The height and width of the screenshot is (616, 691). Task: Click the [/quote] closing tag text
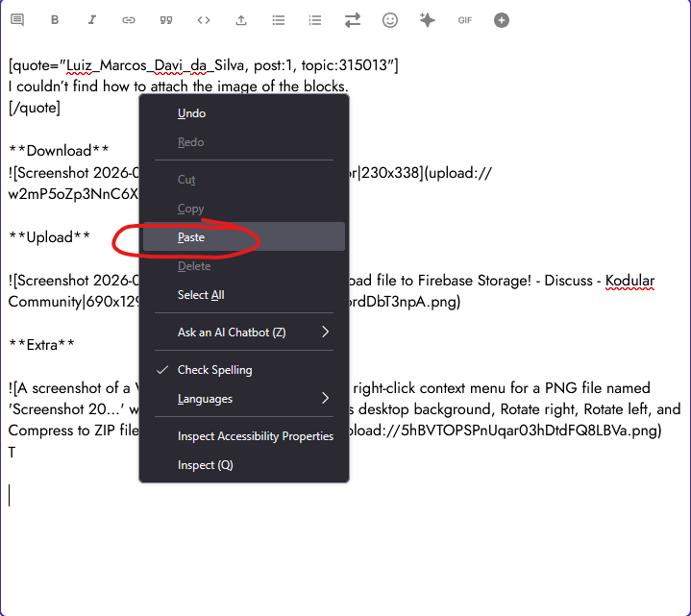35,108
